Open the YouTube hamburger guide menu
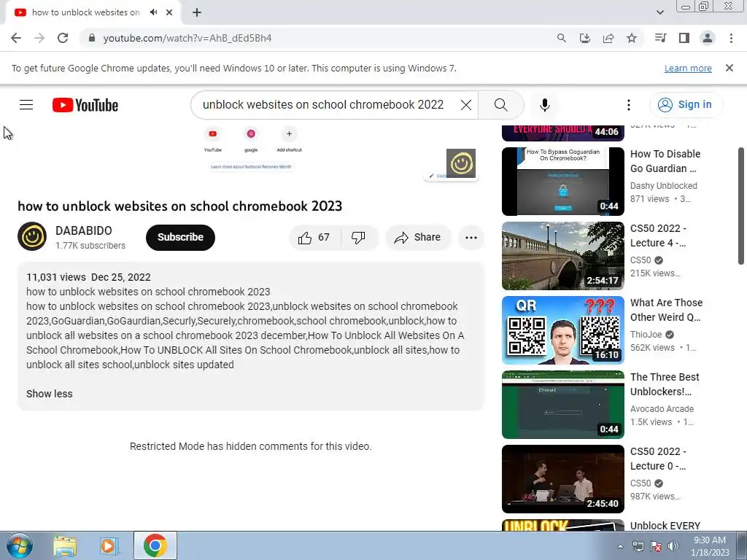747x560 pixels. [x=26, y=105]
